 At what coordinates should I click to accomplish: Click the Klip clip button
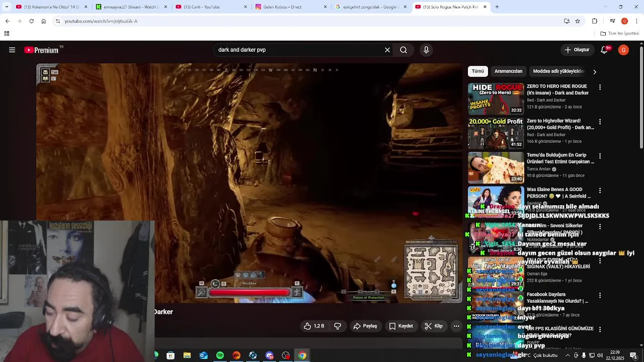[434, 326]
